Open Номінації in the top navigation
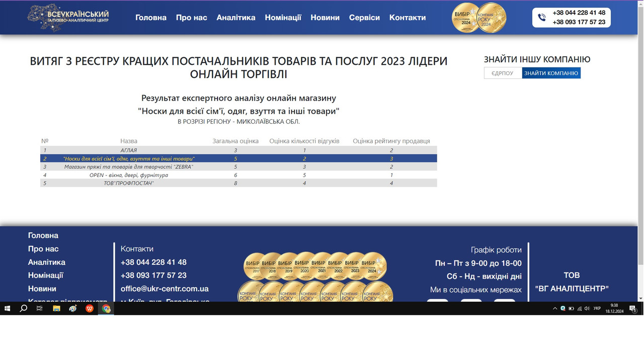This screenshot has height=362, width=644. (283, 18)
